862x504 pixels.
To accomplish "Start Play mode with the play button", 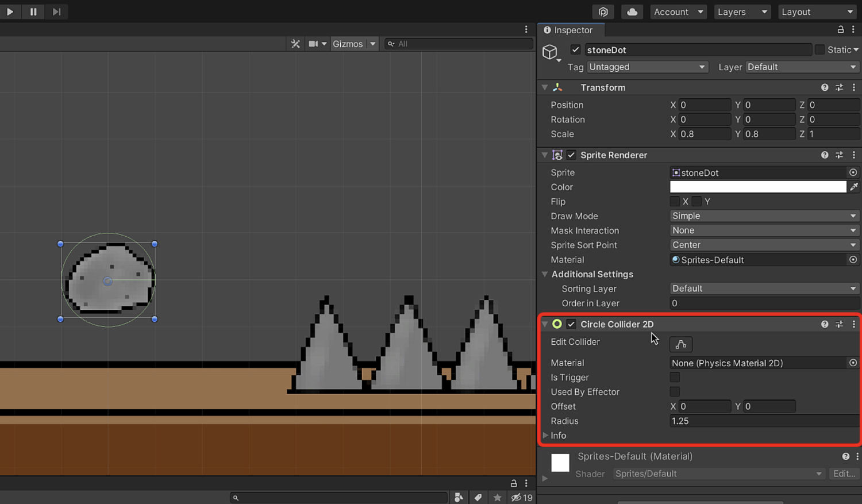I will coord(10,11).
